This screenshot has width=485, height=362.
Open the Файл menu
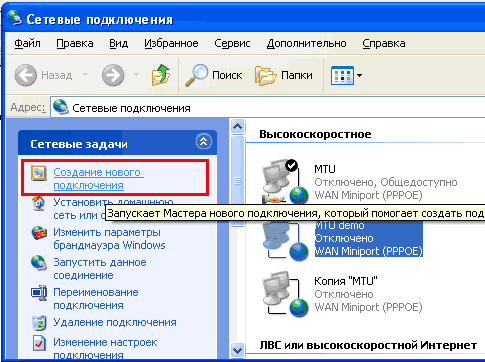pyautogui.click(x=27, y=43)
